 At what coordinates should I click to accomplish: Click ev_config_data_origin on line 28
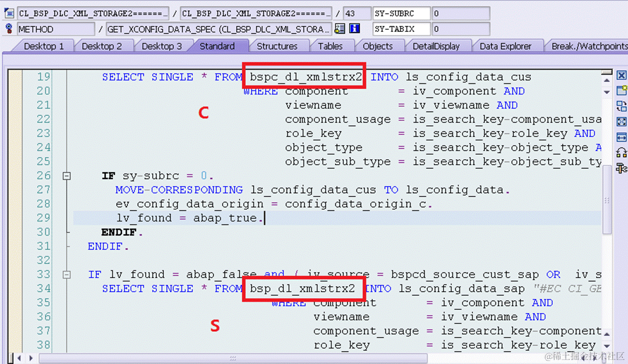coord(190,204)
